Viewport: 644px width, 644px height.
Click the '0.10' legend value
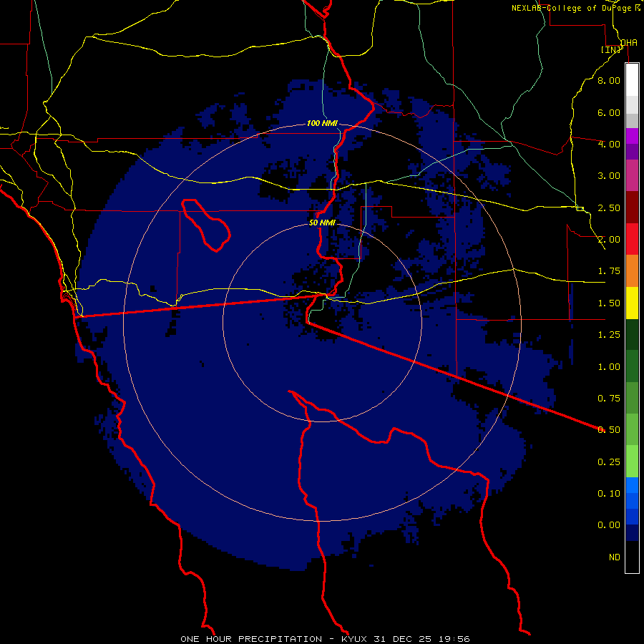609,494
